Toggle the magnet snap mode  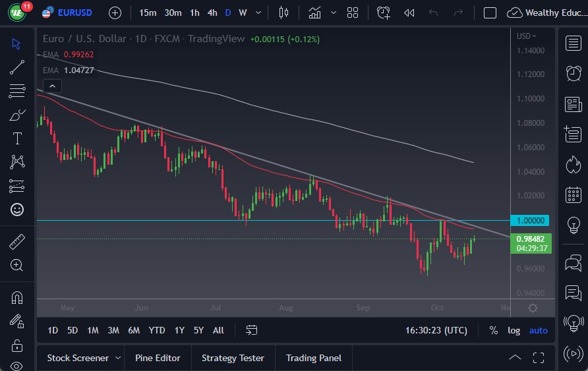(x=17, y=297)
